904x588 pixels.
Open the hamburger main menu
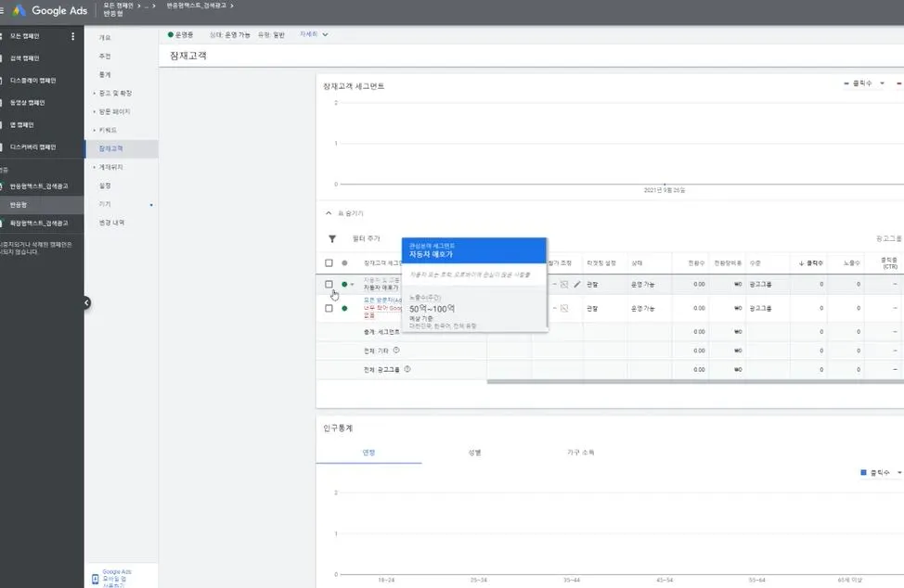(2, 10)
